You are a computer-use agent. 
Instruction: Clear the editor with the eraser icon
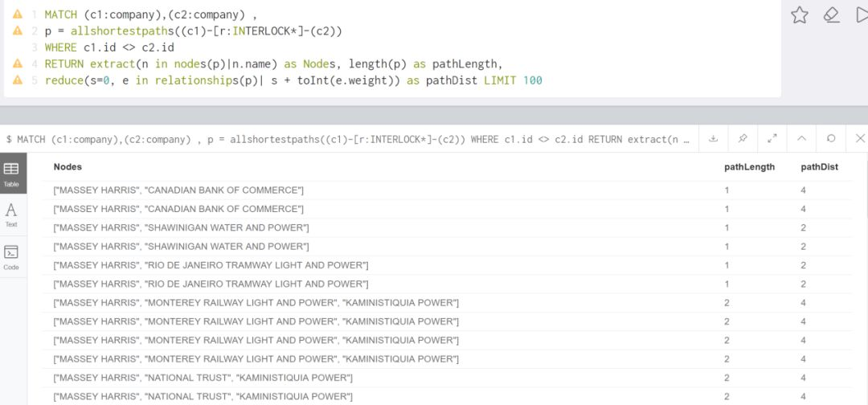[x=832, y=15]
